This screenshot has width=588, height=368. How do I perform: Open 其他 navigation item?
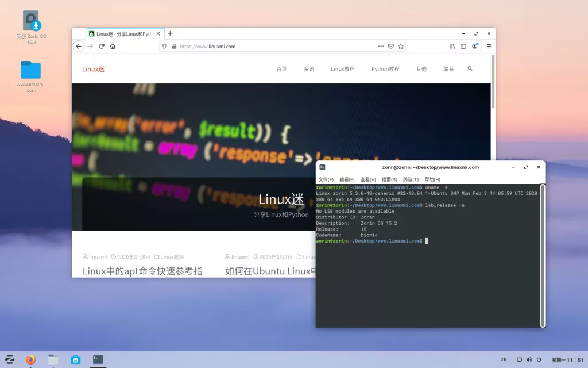coord(421,69)
